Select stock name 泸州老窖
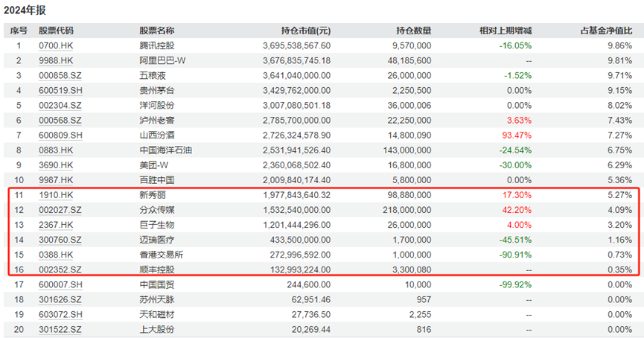This screenshot has width=644, height=338. point(157,121)
